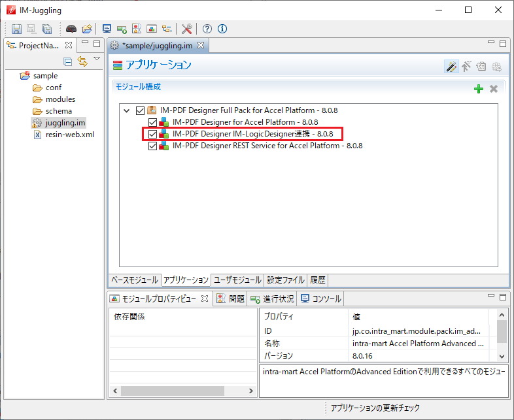Close the ProjectNa... navigator tab
Viewport: 514px width, 420px height.
pos(69,45)
